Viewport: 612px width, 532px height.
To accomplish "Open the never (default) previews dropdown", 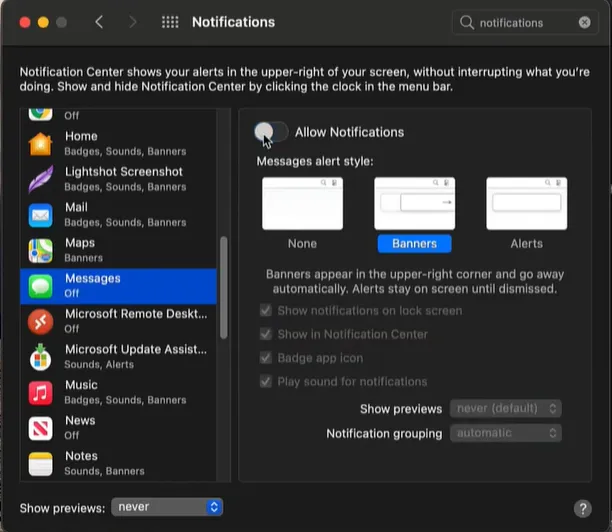I will pos(506,408).
